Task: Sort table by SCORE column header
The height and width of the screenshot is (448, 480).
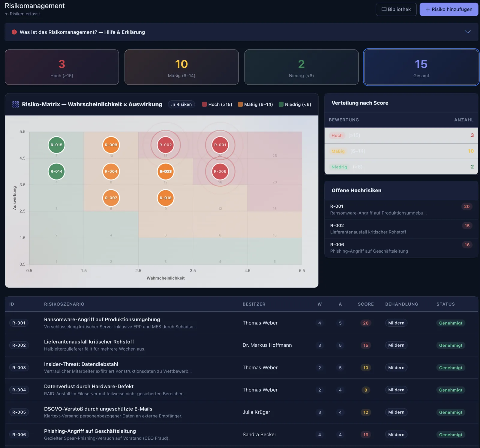Action: tap(366, 304)
